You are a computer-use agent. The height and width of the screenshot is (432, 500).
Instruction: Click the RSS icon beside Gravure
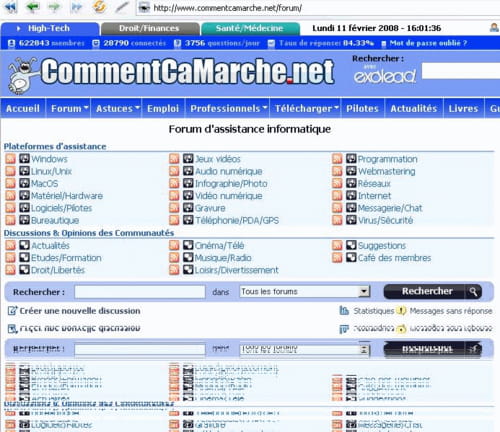click(174, 208)
